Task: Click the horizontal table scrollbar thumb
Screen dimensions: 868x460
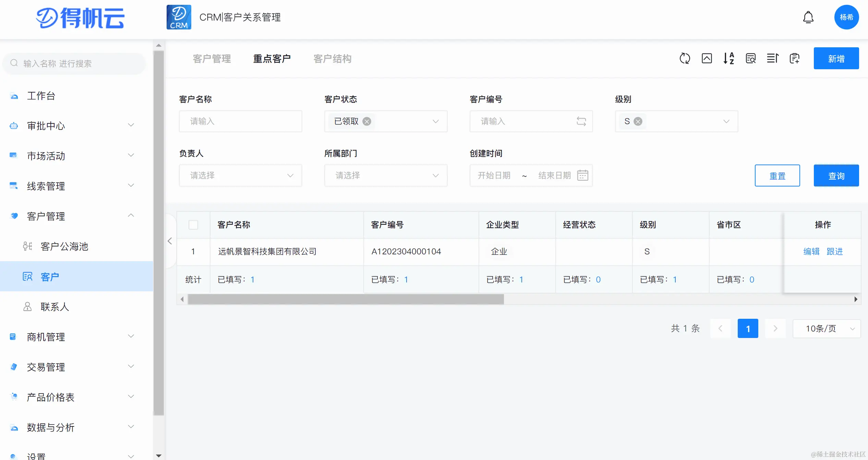Action: 346,299
